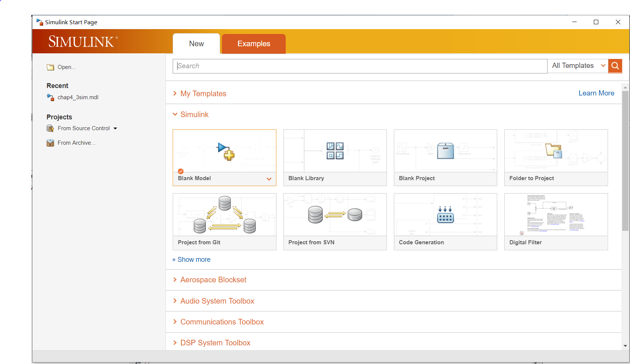Open the Blank Model dropdown arrow

(269, 179)
